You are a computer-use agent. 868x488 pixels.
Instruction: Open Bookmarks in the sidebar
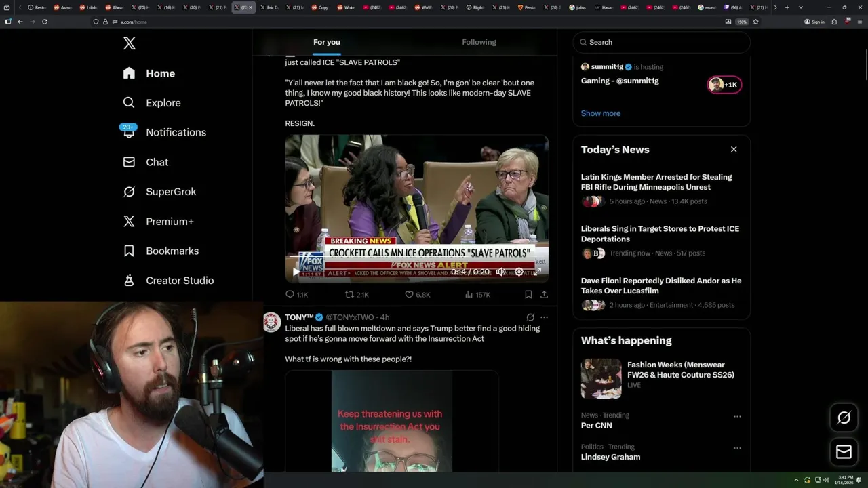pyautogui.click(x=161, y=251)
